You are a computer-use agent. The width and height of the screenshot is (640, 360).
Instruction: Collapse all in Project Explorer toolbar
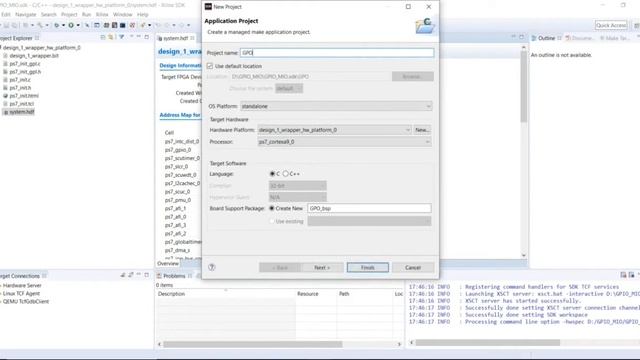tap(103, 37)
